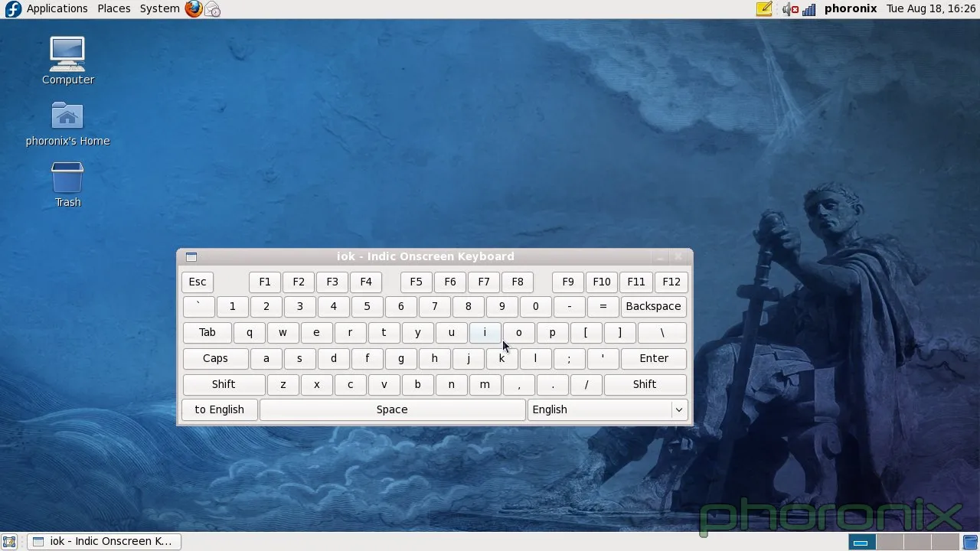Click the number 5 key

tap(367, 306)
